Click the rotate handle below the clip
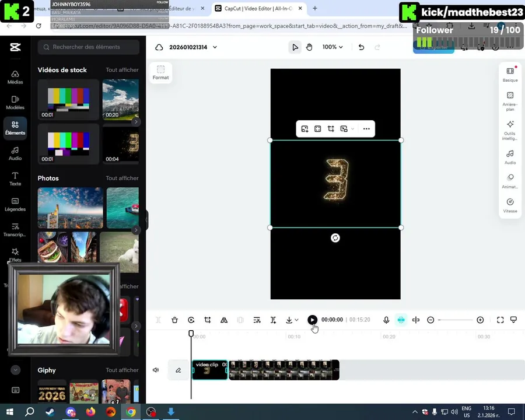 [335, 238]
